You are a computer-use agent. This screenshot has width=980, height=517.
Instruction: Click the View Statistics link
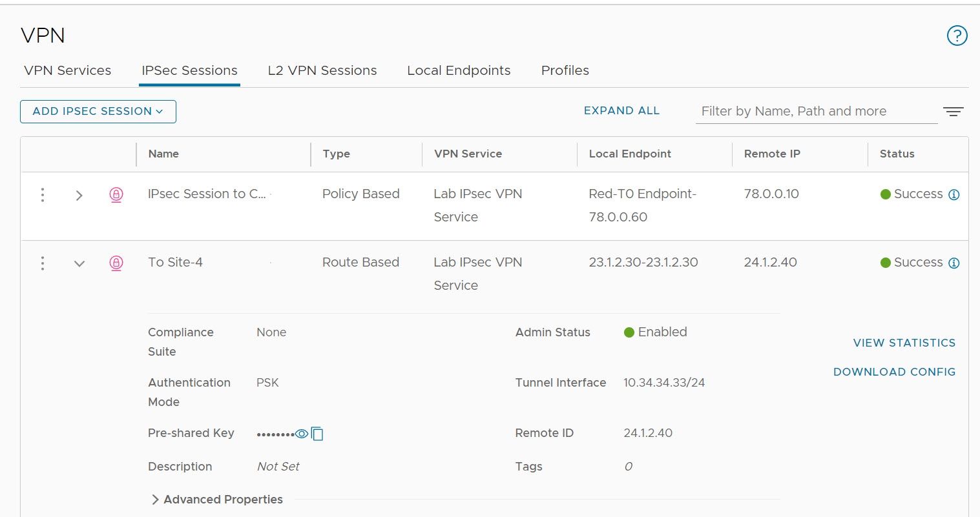tap(904, 343)
